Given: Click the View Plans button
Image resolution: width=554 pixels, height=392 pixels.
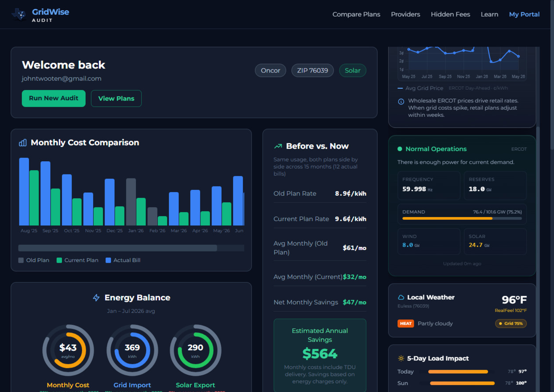Looking at the screenshot, I should click(x=116, y=98).
